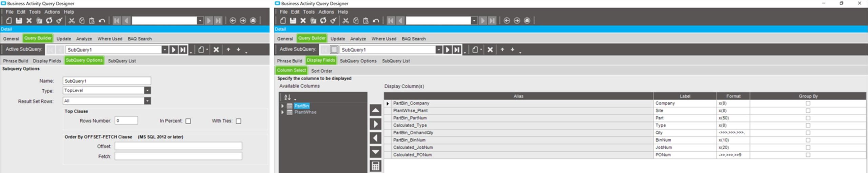868x173 pixels.
Task: Click next subquery arrow in left window
Action: click(174, 50)
